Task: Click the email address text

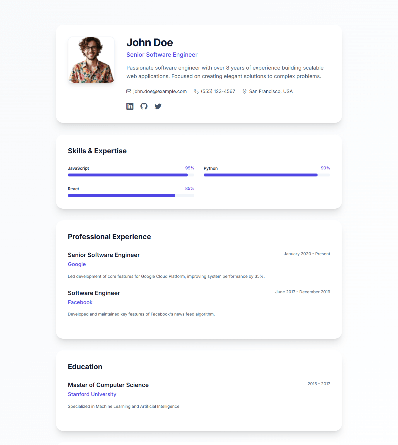Action: (x=160, y=91)
